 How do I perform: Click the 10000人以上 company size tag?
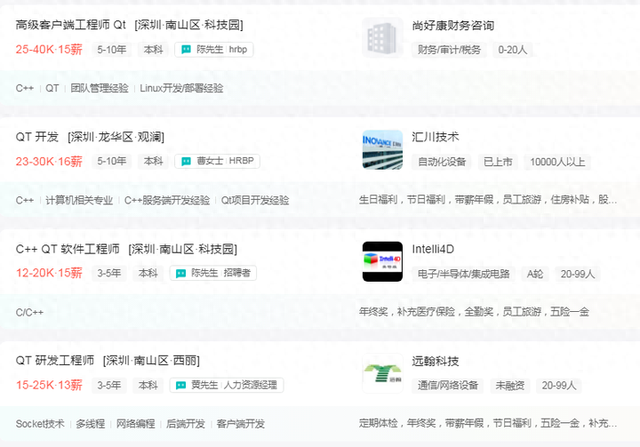[x=558, y=162]
